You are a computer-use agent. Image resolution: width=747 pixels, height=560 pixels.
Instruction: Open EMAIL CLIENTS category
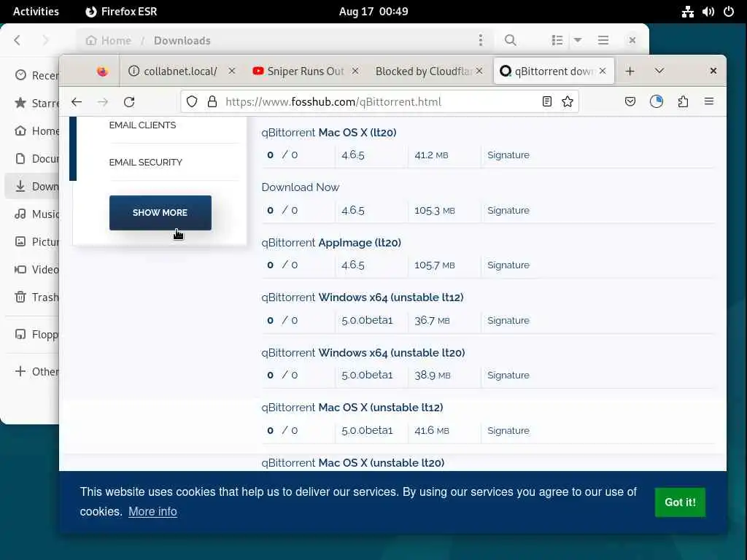(142, 125)
